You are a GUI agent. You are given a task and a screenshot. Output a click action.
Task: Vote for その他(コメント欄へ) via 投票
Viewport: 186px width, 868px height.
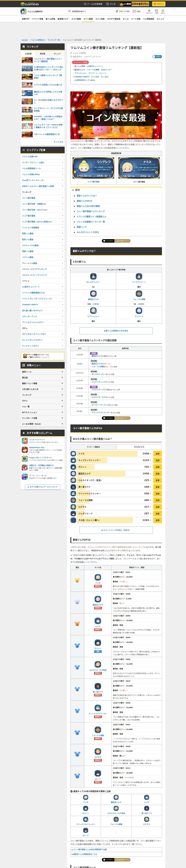pyautogui.click(x=157, y=520)
